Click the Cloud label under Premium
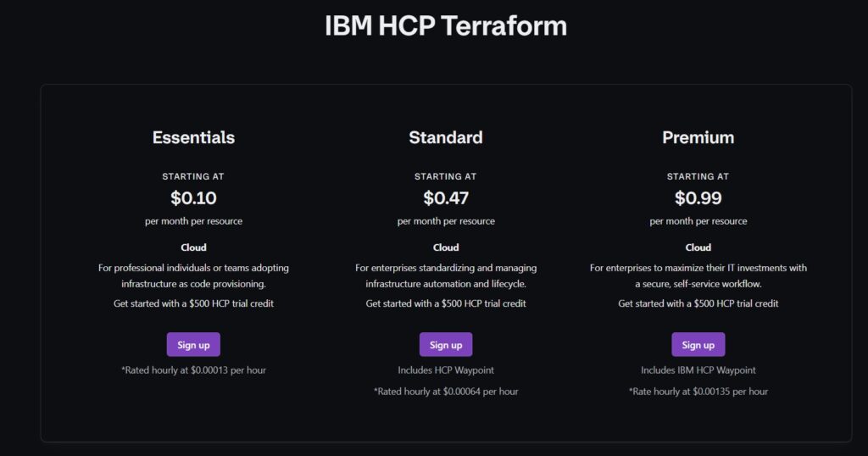This screenshot has width=868, height=456. [x=698, y=247]
